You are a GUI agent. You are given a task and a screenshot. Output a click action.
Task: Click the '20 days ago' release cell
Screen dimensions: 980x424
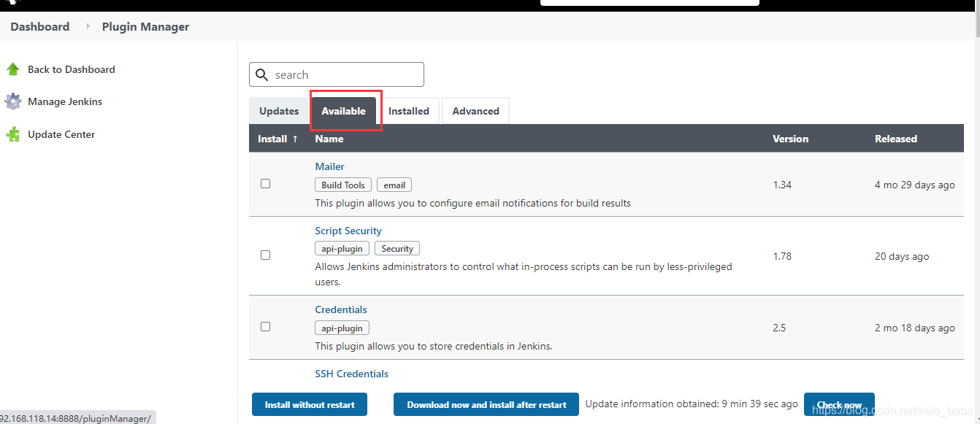point(902,256)
